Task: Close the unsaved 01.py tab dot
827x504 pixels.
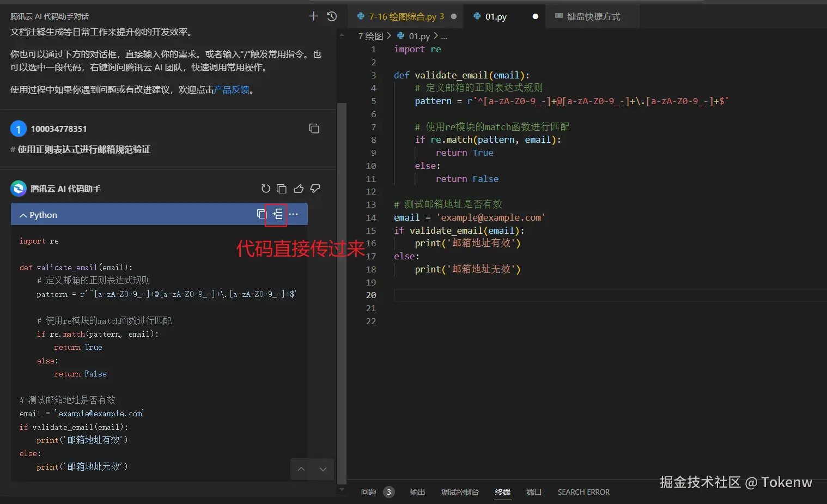Action: [536, 16]
